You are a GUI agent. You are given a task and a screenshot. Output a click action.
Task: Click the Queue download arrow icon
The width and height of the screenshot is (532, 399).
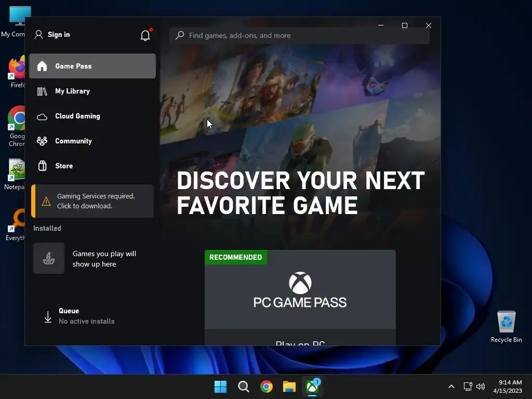48,317
